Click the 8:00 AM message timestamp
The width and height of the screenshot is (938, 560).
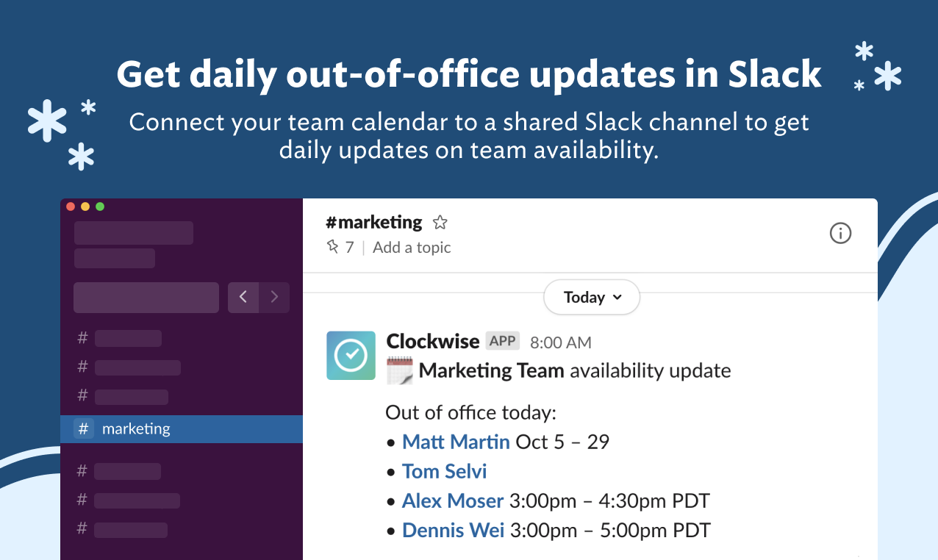560,342
